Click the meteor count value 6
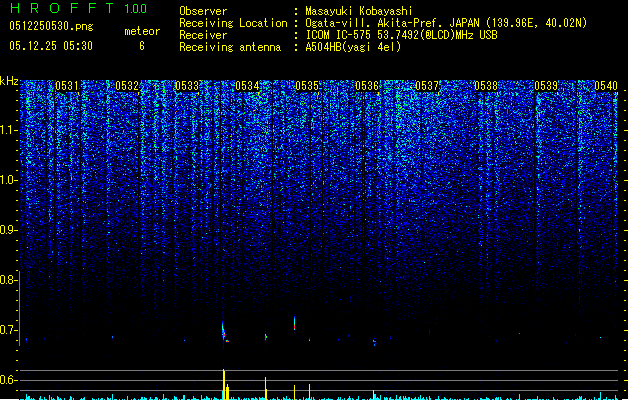The height and width of the screenshot is (400, 629). pos(142,46)
